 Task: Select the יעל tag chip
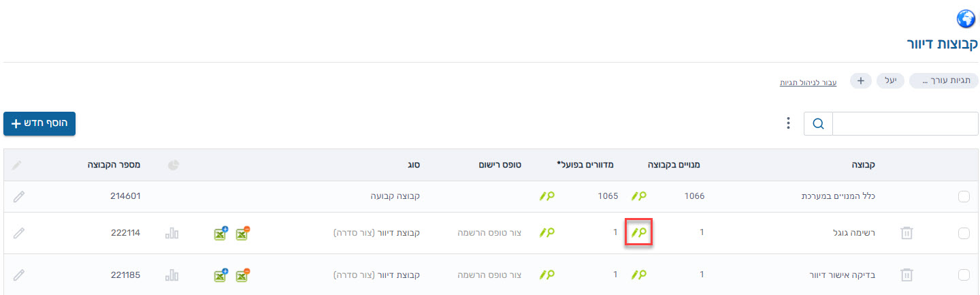click(890, 81)
